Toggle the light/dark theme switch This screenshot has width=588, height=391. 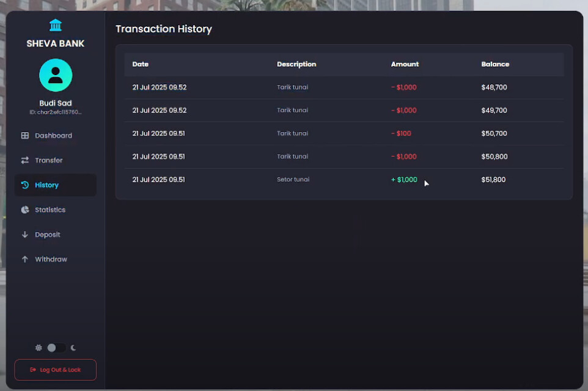56,348
